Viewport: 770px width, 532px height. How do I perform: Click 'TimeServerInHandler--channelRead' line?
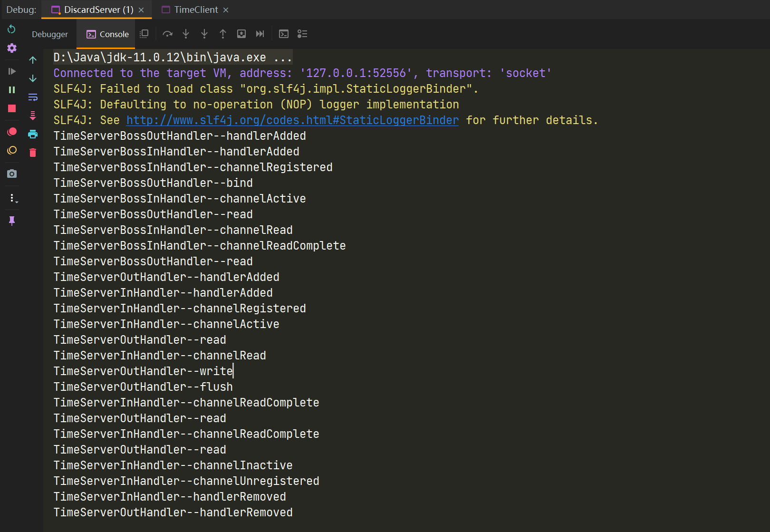pos(160,356)
